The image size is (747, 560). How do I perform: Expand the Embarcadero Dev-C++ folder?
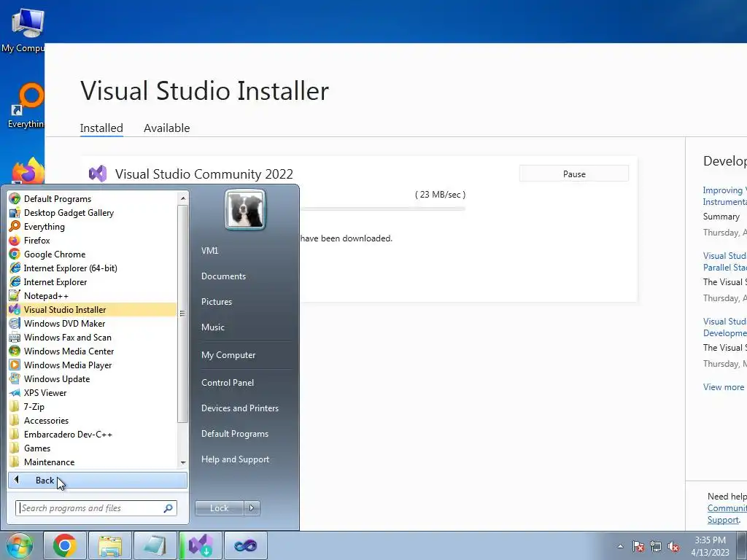point(92,434)
